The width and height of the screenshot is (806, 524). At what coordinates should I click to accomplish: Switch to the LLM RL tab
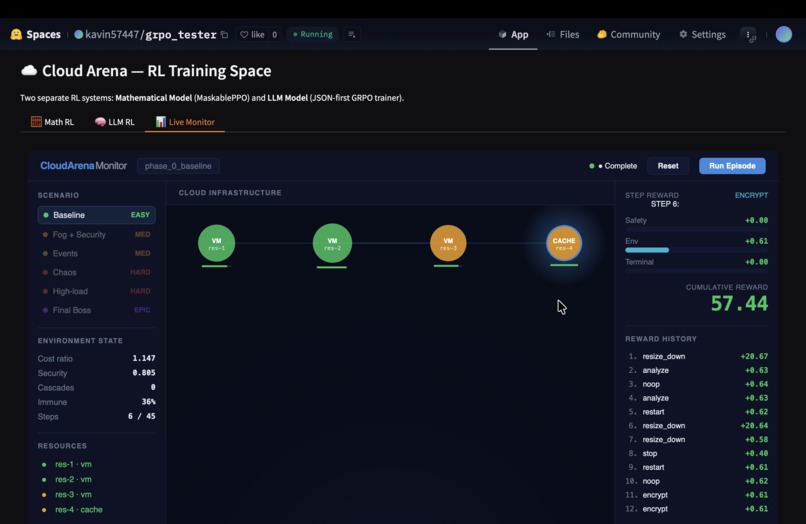(x=115, y=122)
